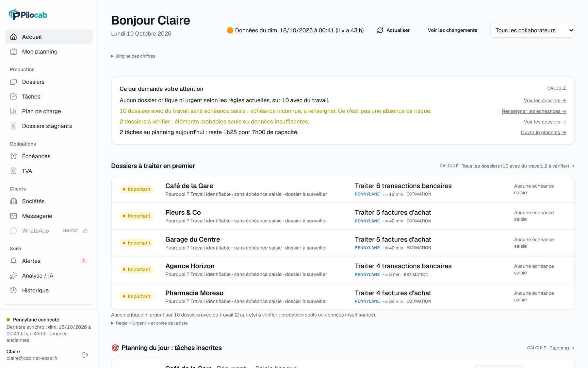The width and height of the screenshot is (588, 368).
Task: Expand Origine des chiffres section
Action: click(133, 56)
